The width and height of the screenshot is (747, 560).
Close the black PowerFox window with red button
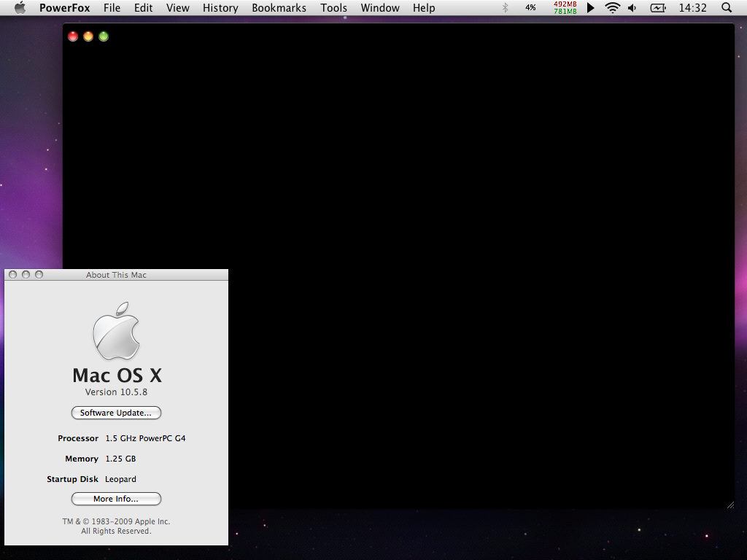point(73,36)
